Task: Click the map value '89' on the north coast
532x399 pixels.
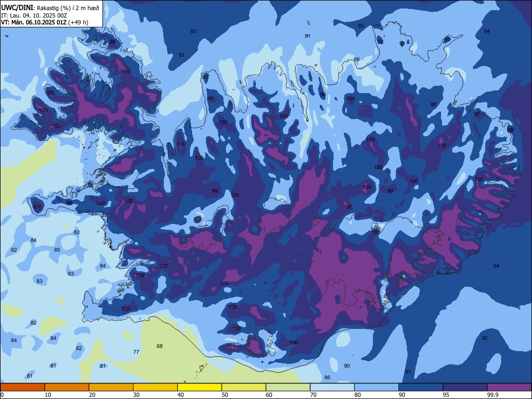Action: point(356,60)
